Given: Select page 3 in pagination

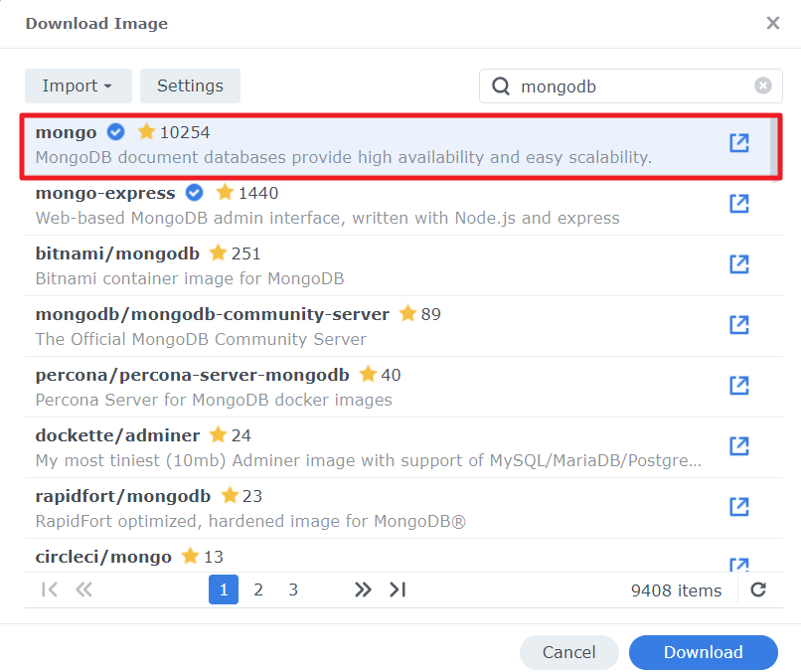Looking at the screenshot, I should pos(293,589).
